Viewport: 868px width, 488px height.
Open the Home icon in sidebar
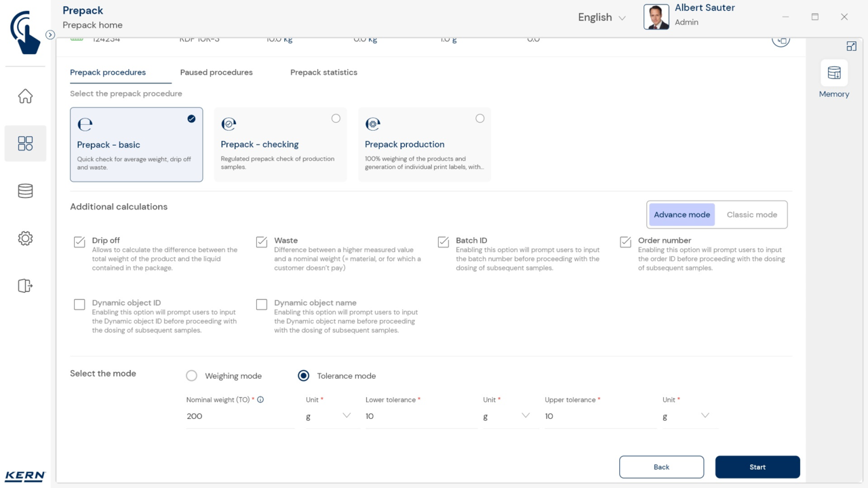[25, 96]
